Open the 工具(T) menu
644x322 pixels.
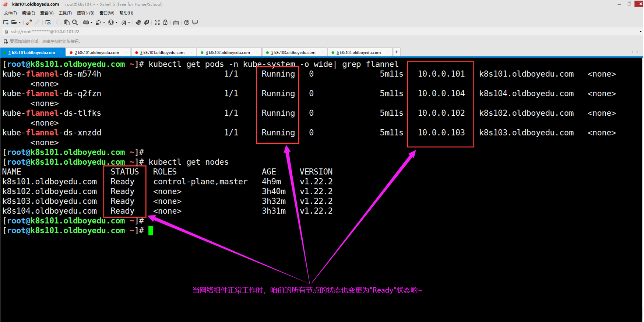(x=65, y=13)
